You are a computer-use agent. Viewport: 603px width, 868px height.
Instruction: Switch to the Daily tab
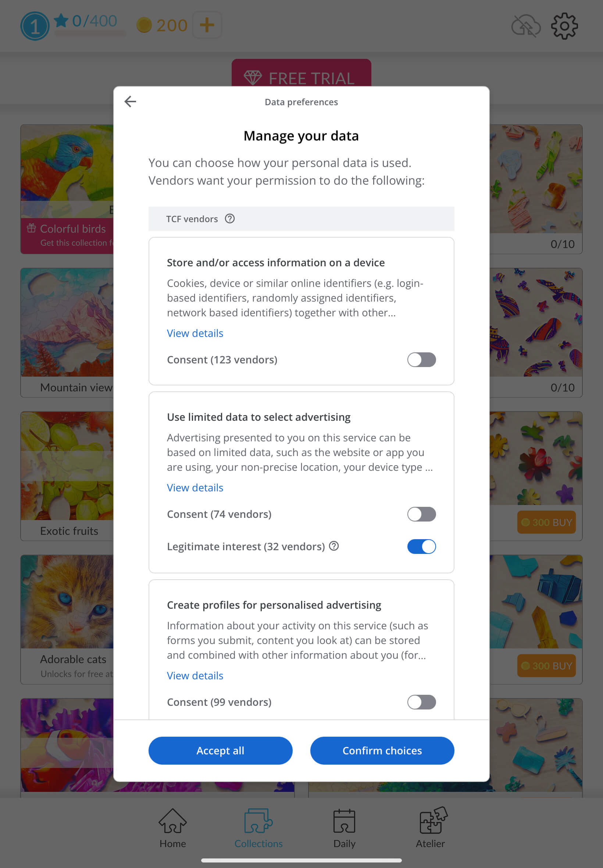(344, 828)
